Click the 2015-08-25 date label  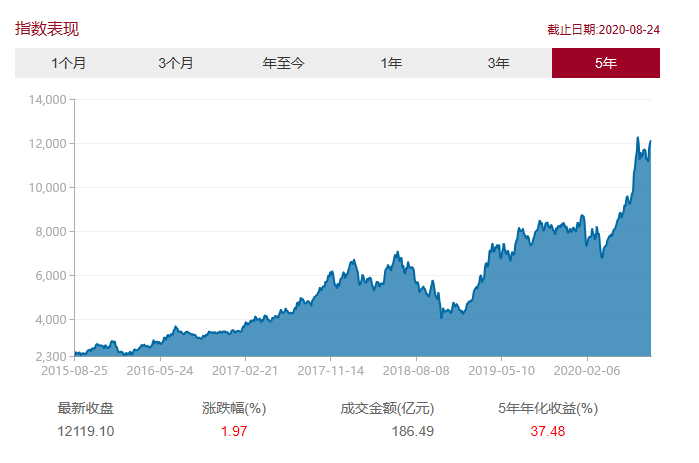74,371
